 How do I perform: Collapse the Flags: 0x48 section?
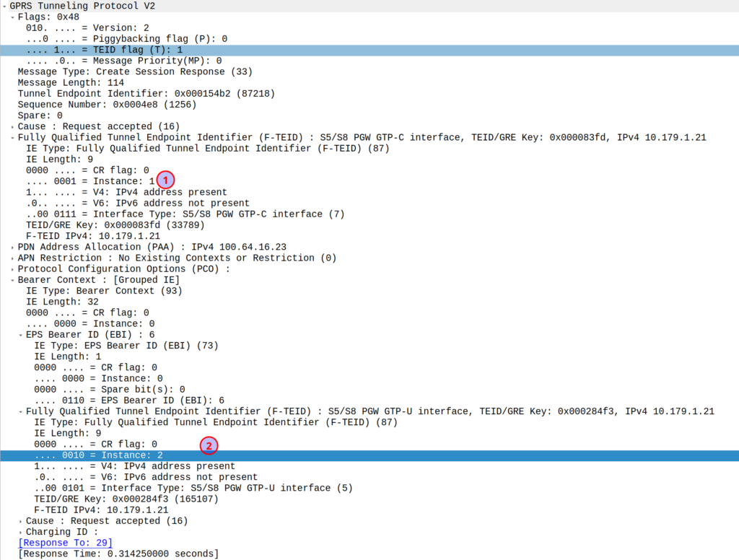[12, 17]
